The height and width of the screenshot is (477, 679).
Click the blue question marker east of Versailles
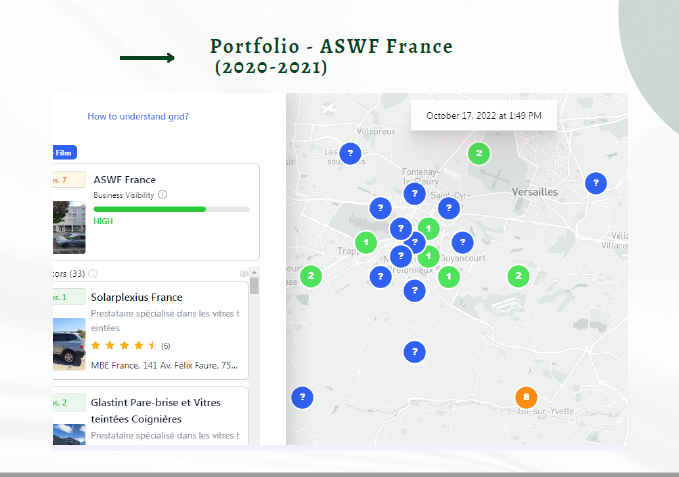click(596, 183)
